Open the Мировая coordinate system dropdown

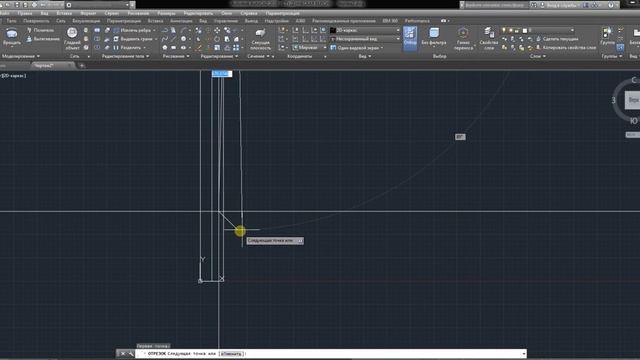[309, 48]
